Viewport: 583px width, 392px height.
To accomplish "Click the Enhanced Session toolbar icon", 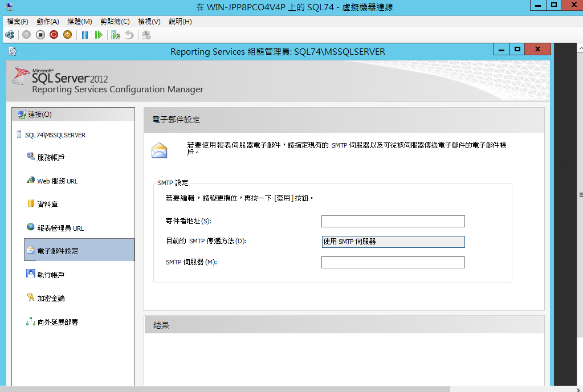I will (x=146, y=35).
